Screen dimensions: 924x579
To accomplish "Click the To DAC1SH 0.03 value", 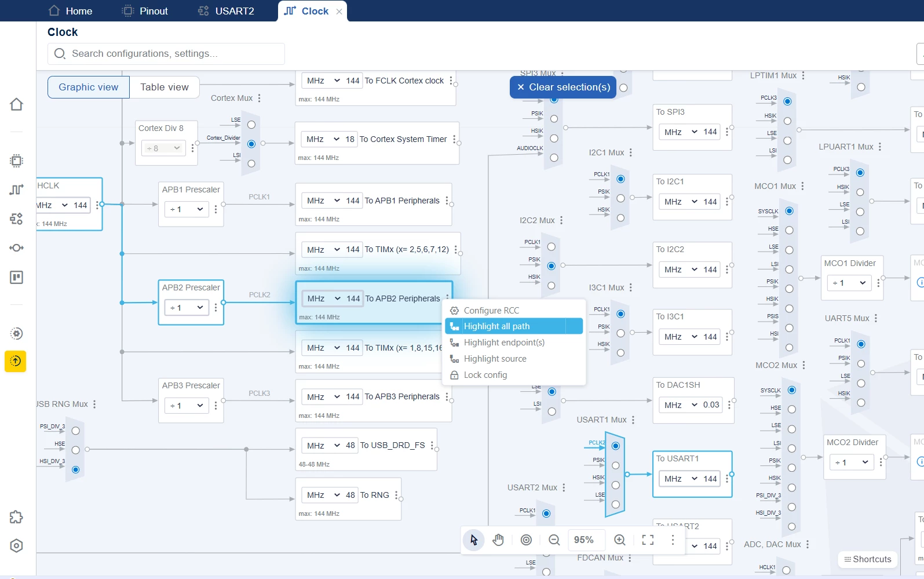I will [711, 405].
